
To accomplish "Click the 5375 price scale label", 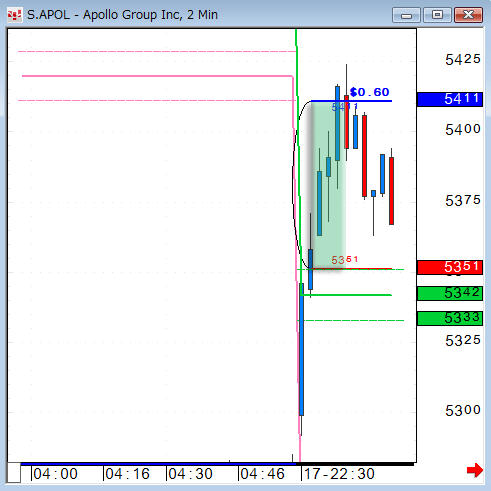I will click(463, 201).
